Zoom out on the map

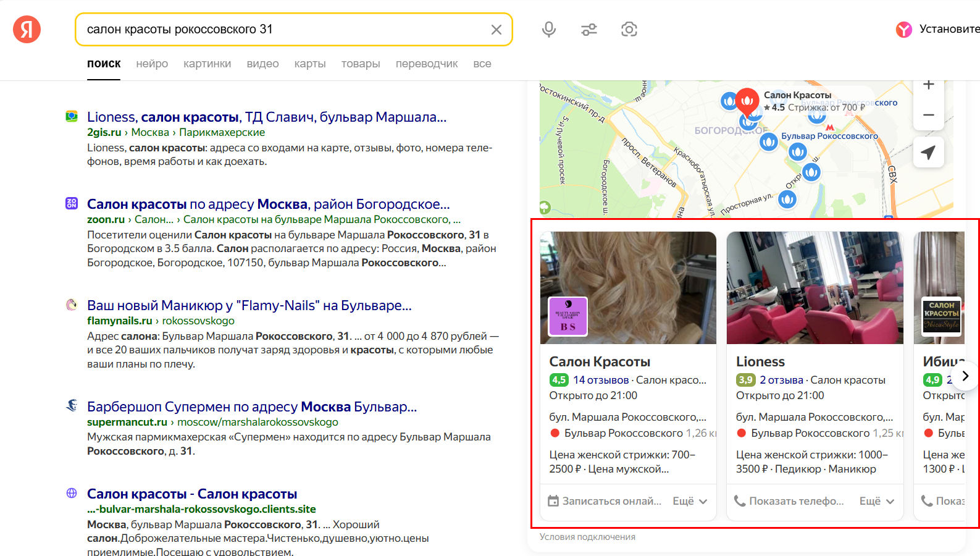[928, 115]
